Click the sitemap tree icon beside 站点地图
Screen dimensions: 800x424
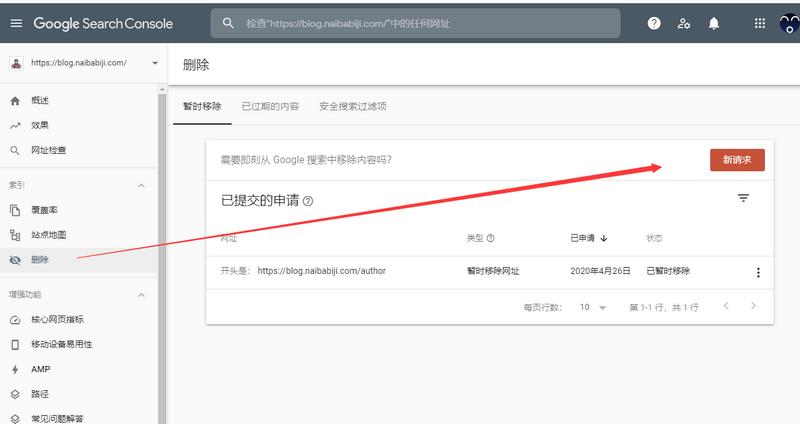pyautogui.click(x=15, y=235)
